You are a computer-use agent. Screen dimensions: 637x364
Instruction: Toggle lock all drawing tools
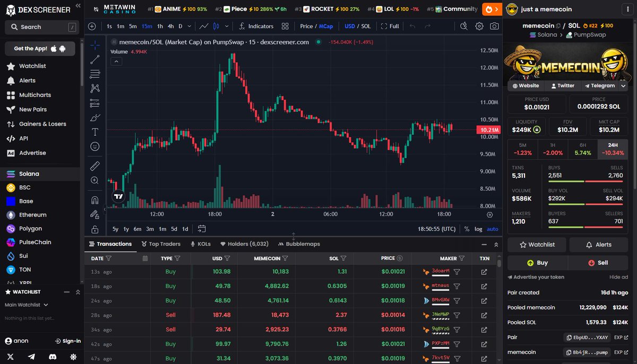(94, 229)
